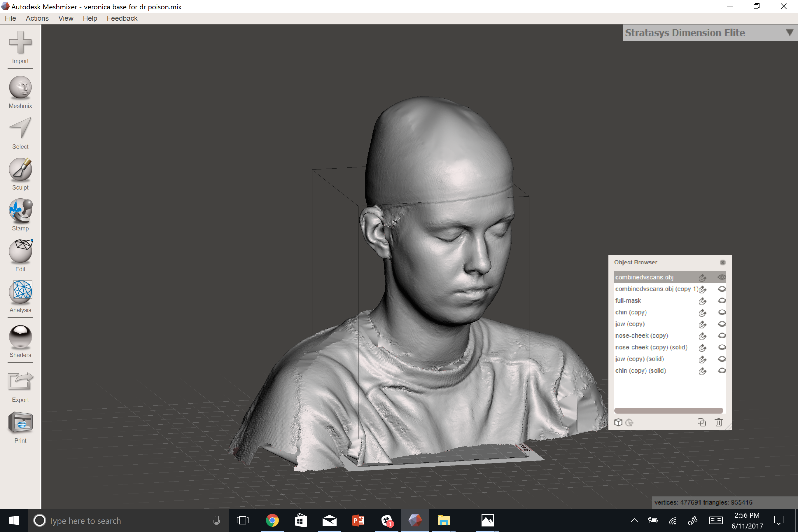798x532 pixels.
Task: Click the magnet icon for combinedvscans.obj
Action: [x=702, y=278]
